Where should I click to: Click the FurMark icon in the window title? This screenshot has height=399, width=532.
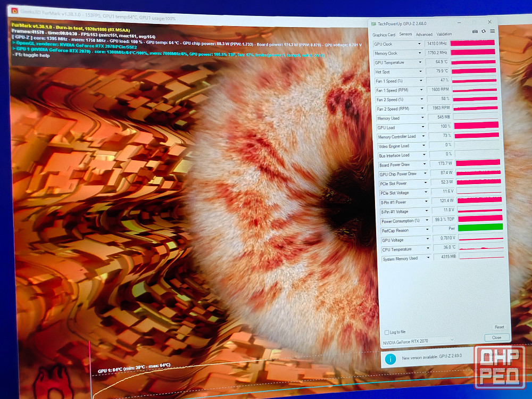[x=14, y=10]
